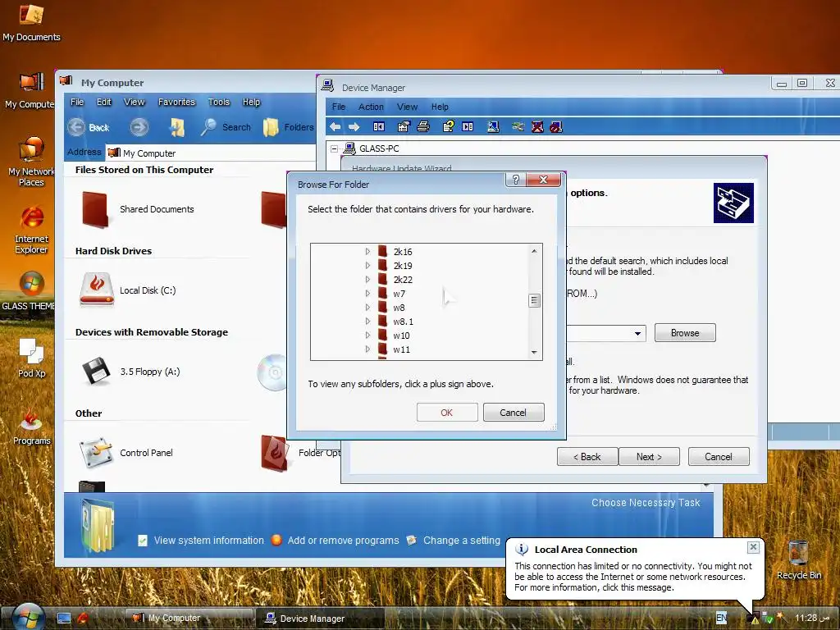Click help question button in Browse dialog
Viewport: 840px width, 630px height.
click(515, 180)
